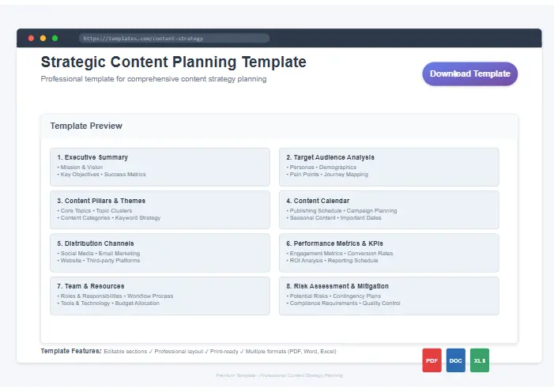Viewport: 554px width, 392px height.
Task: Click 'Seasonal Content • Important Dates' line
Action: 335,218
